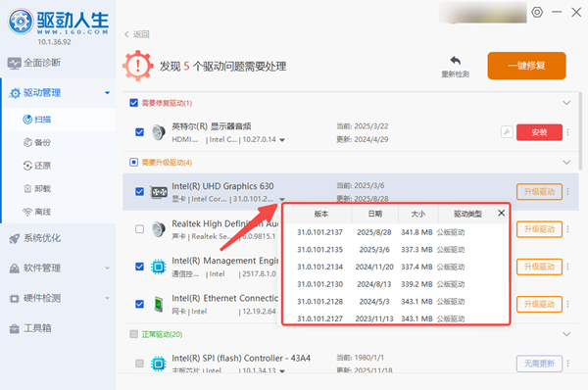Collapse the 需要升级驱动 section chevron
Image resolution: width=588 pixels, height=390 pixels.
(x=566, y=162)
